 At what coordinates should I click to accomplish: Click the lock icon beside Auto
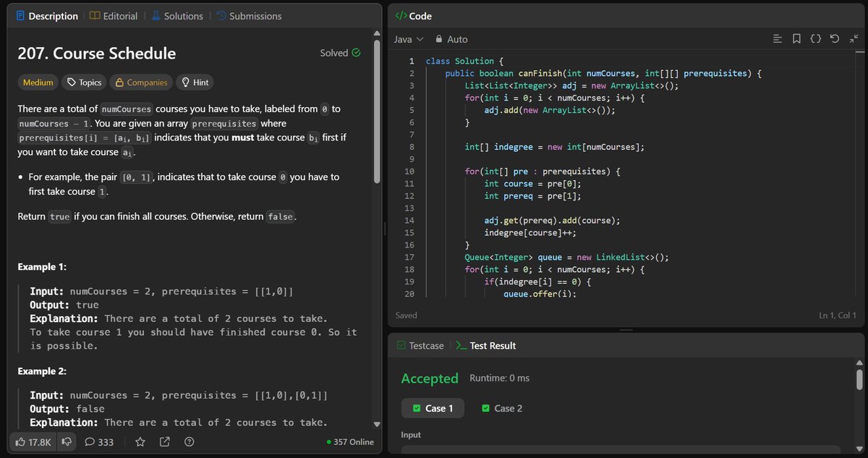[x=439, y=39]
